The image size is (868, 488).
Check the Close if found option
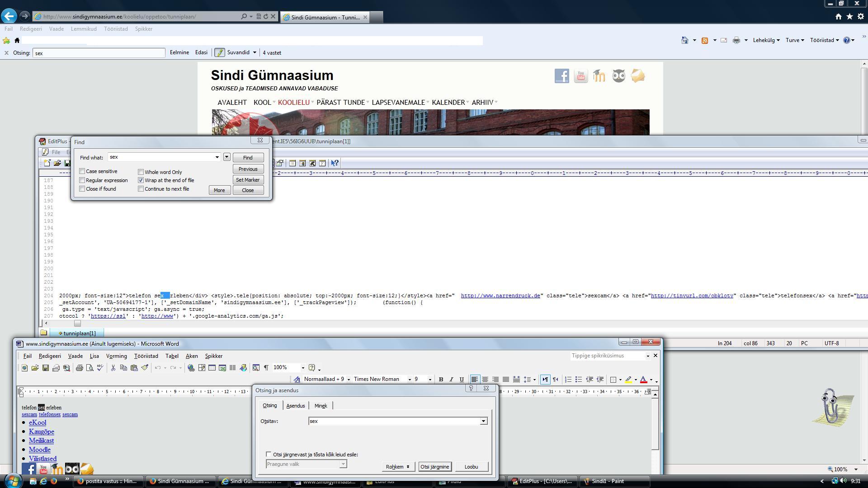pos(82,189)
